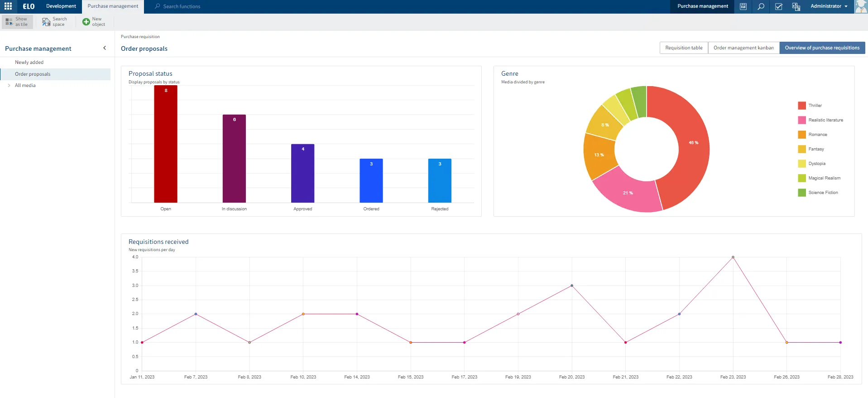Screen dimensions: 868x398
Task: Open the Administrator dropdown menu
Action: pyautogui.click(x=829, y=6)
